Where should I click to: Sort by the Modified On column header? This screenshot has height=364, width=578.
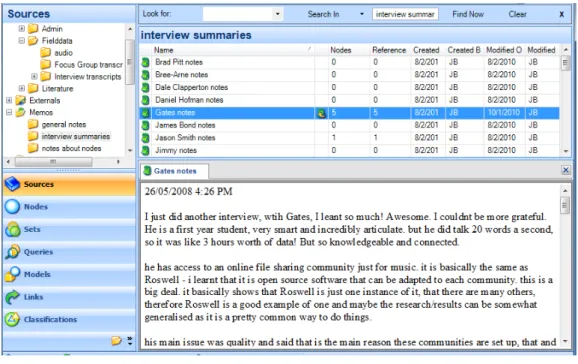point(504,50)
